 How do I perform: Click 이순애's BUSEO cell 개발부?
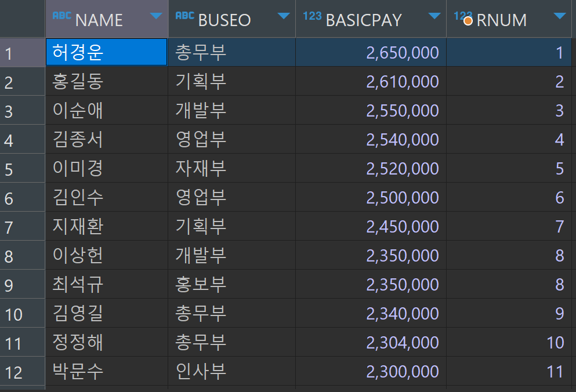click(x=232, y=111)
